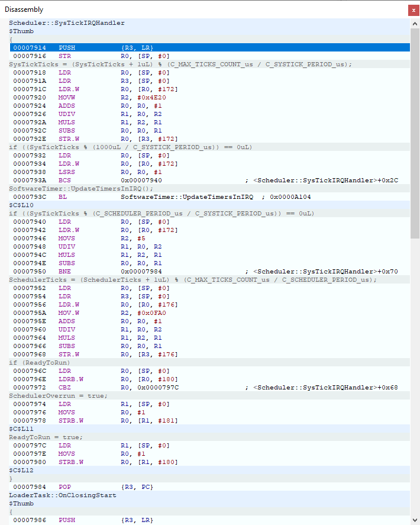Screen dimensions: 420x525
Task: Select the MOVS R2, #5 instruction
Action: pyautogui.click(x=209, y=238)
